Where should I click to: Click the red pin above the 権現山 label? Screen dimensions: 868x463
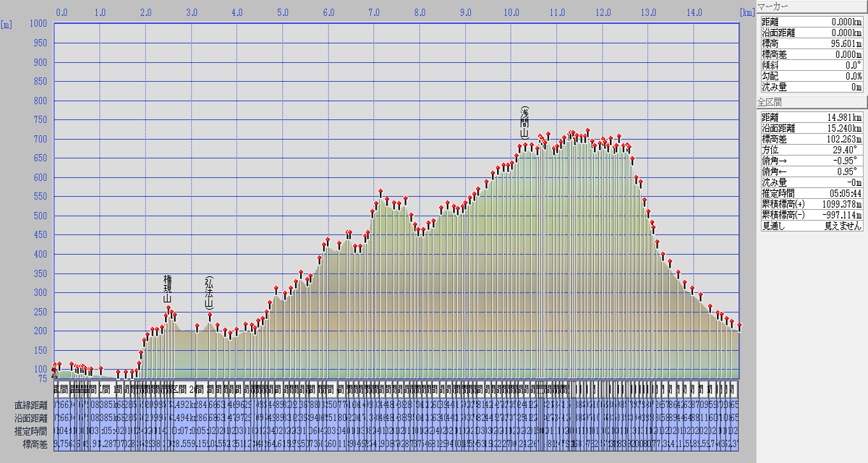tap(169, 309)
